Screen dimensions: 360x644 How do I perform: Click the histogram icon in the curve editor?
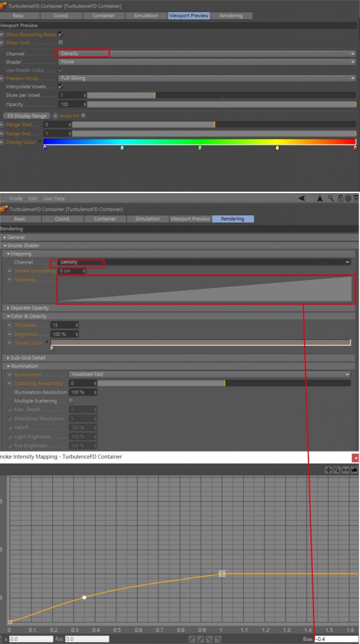[354, 470]
